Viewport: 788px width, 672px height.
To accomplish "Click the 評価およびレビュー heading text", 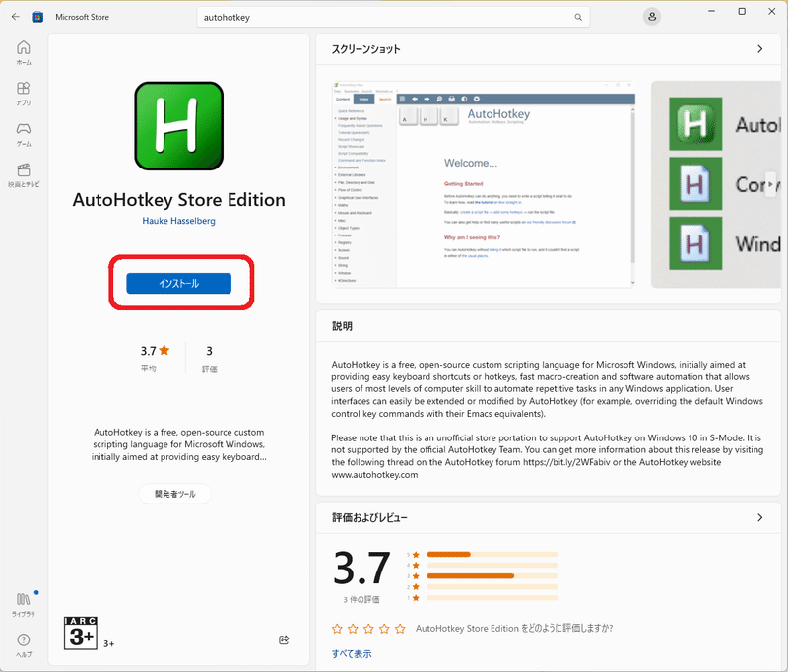I will tap(370, 517).
